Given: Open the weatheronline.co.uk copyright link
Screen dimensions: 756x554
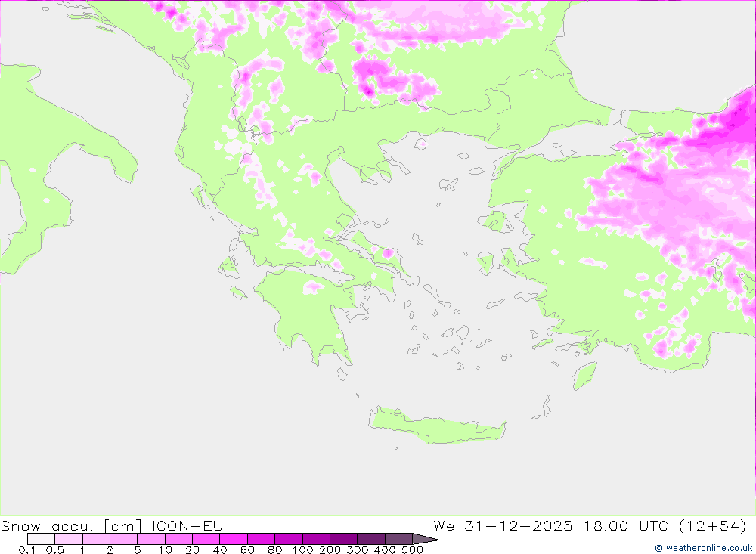Looking at the screenshot, I should 703,548.
